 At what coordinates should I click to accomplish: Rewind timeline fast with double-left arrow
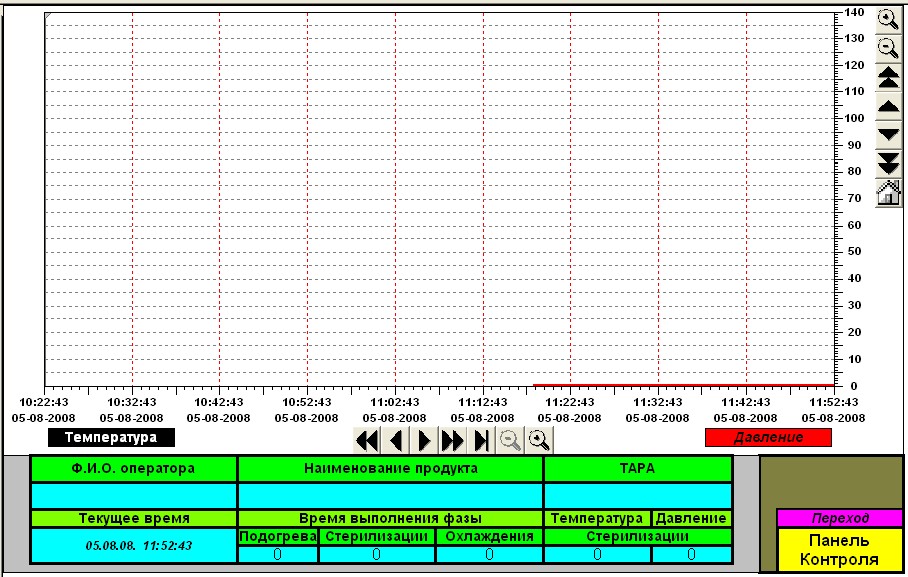tap(367, 440)
